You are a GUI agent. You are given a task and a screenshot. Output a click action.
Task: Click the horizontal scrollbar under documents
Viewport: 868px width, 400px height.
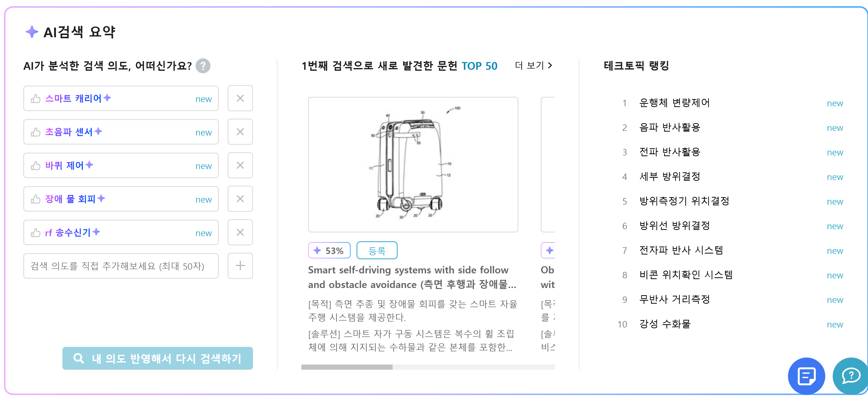(x=428, y=367)
